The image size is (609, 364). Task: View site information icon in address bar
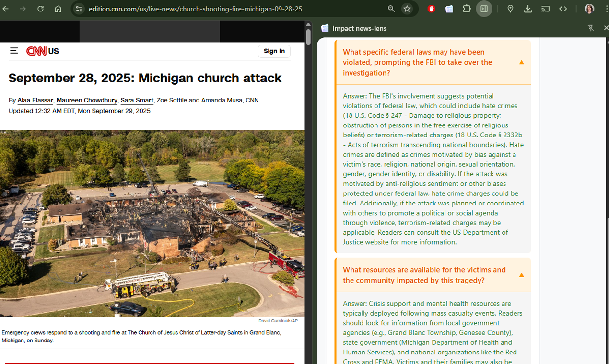79,9
